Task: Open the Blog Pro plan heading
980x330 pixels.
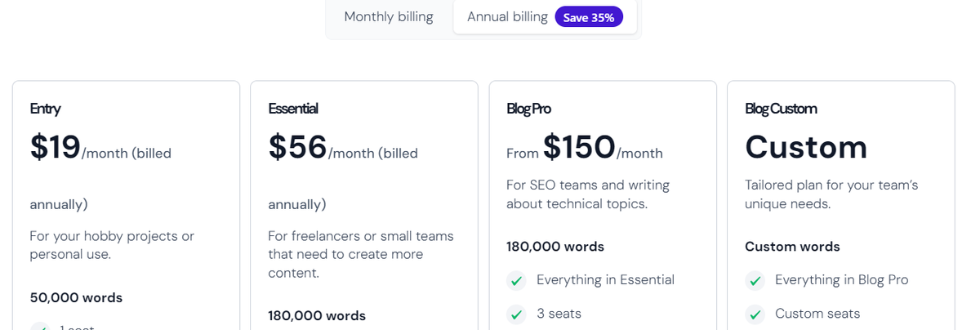Action: tap(528, 109)
